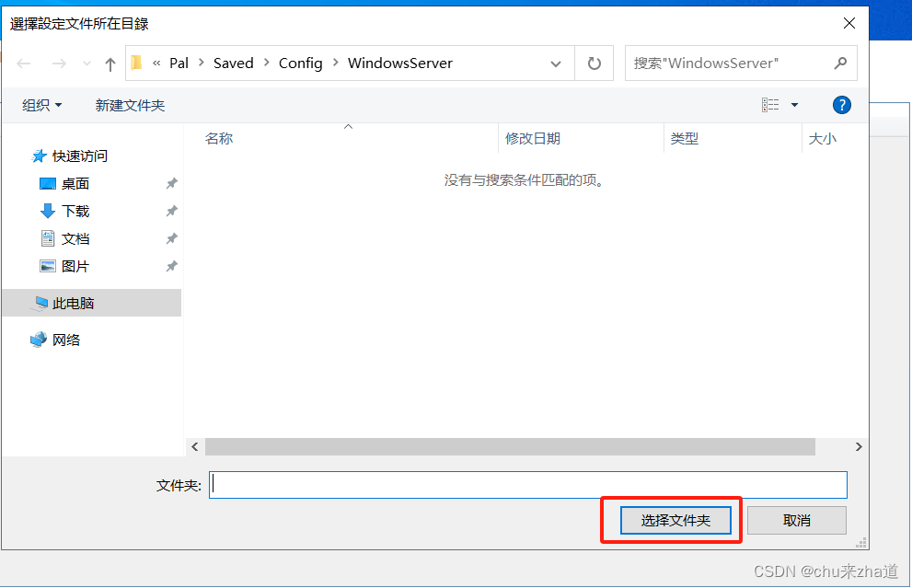Show hidden path with double chevron
Screen dimensions: 912x588
click(x=156, y=63)
